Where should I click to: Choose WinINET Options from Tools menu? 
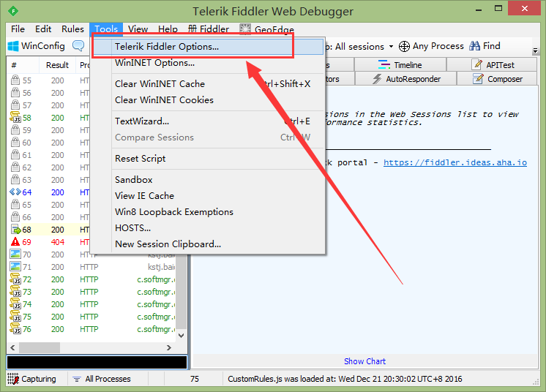point(209,63)
